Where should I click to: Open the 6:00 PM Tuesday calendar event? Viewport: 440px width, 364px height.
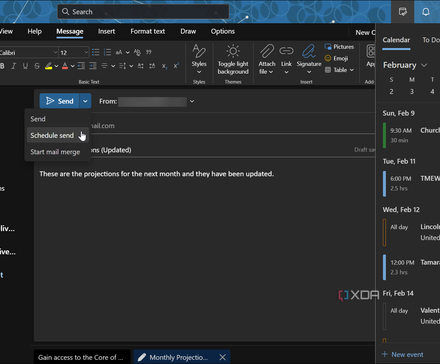[x=411, y=183]
